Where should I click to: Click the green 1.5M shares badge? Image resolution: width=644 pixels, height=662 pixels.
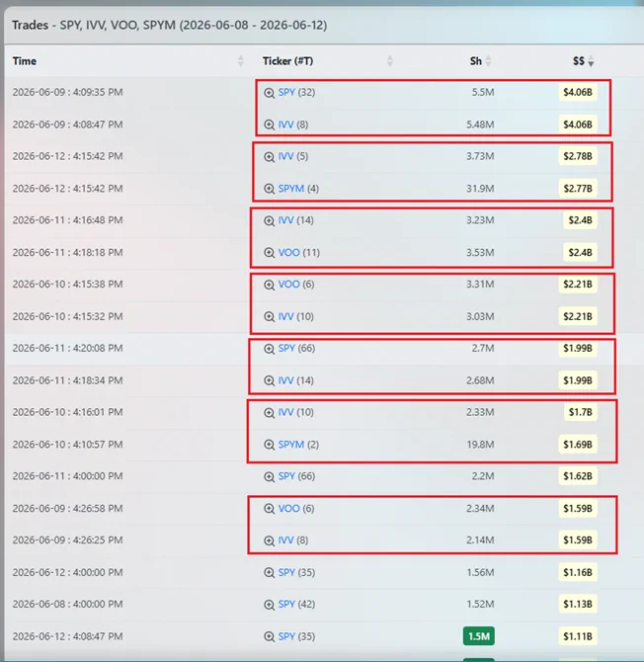[x=479, y=636]
